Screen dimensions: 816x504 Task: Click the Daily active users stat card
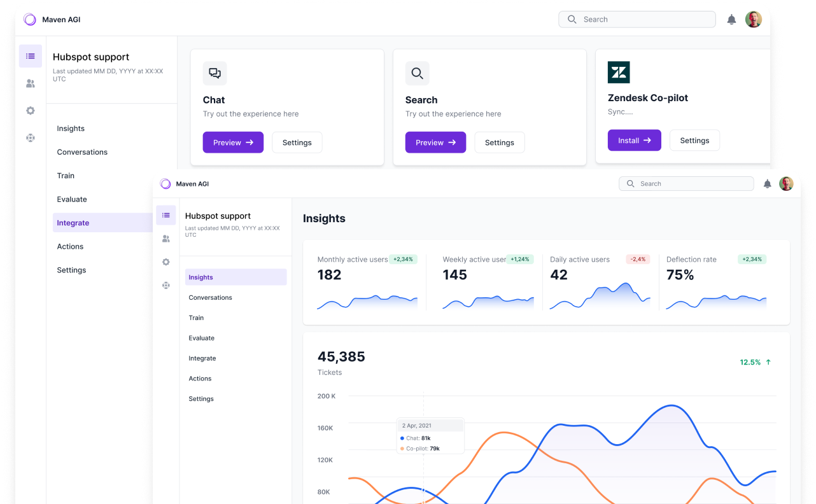click(x=600, y=283)
